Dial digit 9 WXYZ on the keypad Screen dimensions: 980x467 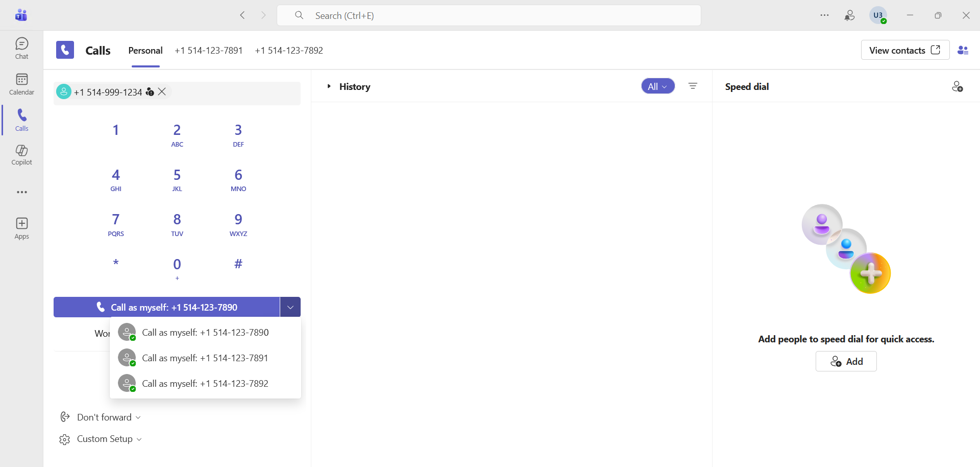(x=238, y=225)
